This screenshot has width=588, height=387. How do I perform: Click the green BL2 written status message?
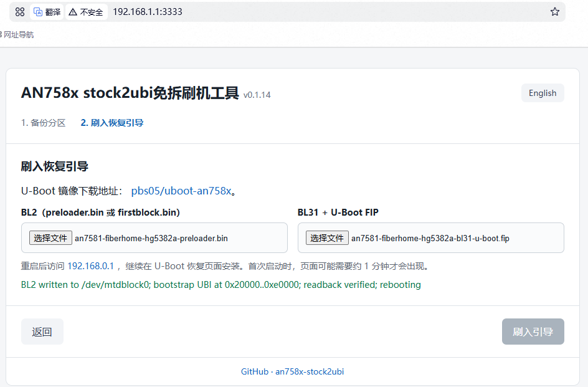click(221, 285)
